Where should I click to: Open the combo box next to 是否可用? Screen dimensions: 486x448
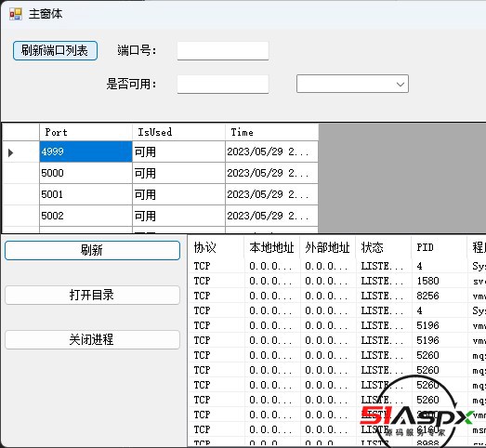coord(352,84)
